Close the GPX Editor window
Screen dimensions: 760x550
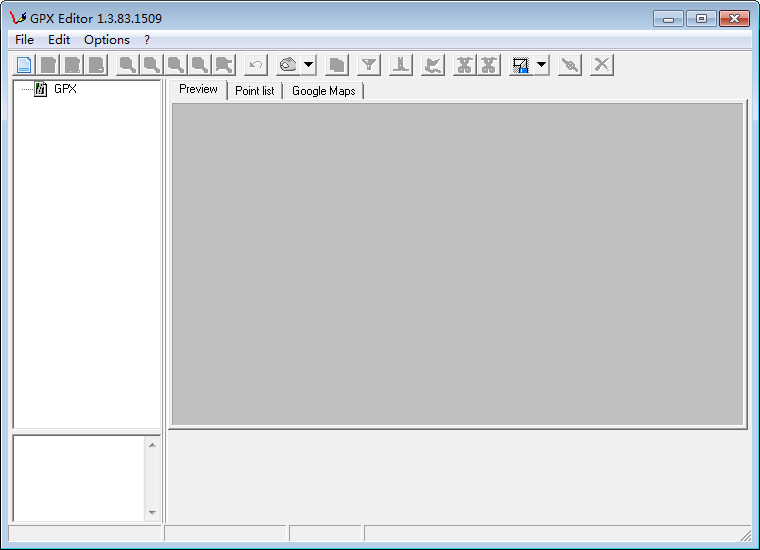click(x=734, y=19)
